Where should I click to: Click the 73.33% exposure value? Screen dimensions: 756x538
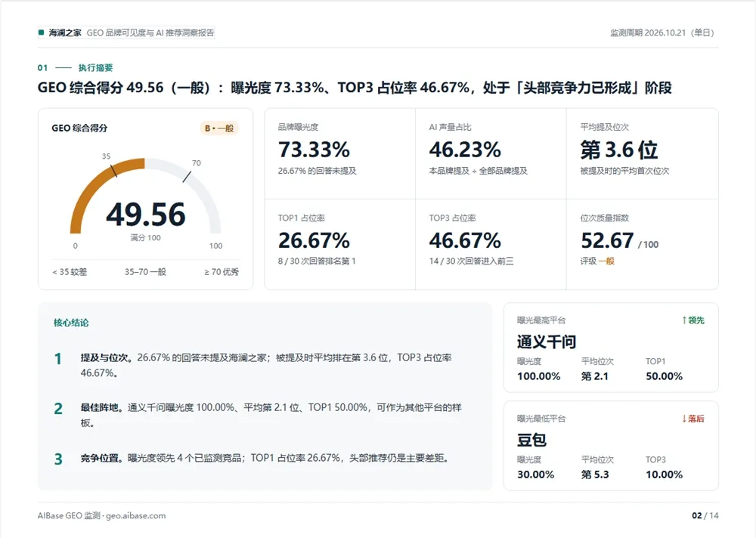click(314, 150)
